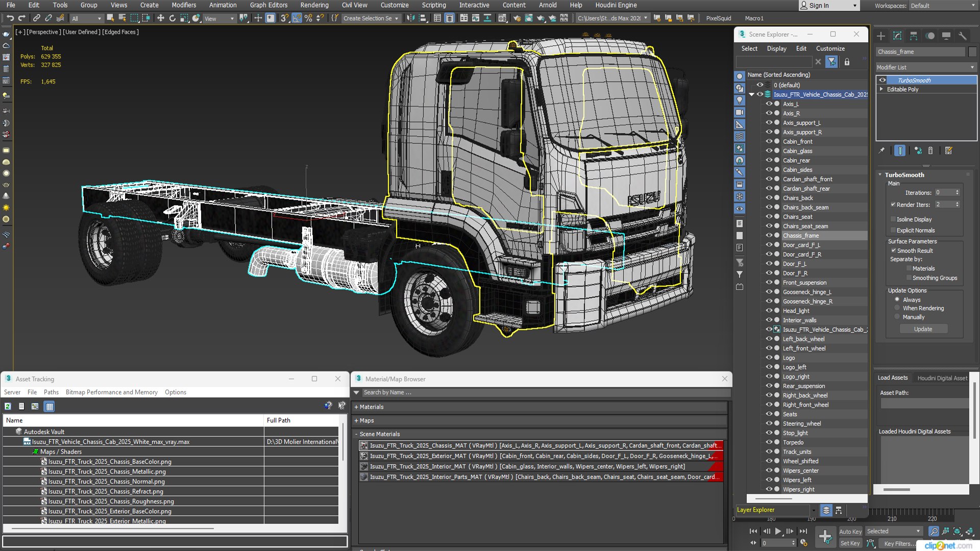Viewport: 980px width, 551px height.
Task: Select the When Rendering radio button
Action: click(x=897, y=308)
